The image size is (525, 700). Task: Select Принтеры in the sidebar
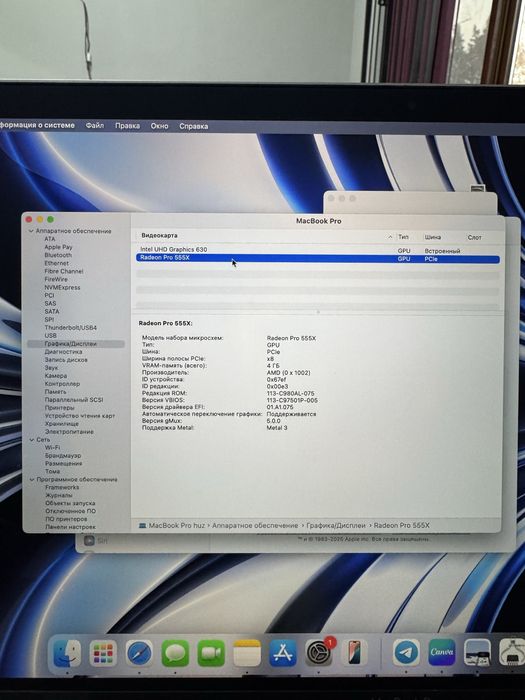pos(60,408)
